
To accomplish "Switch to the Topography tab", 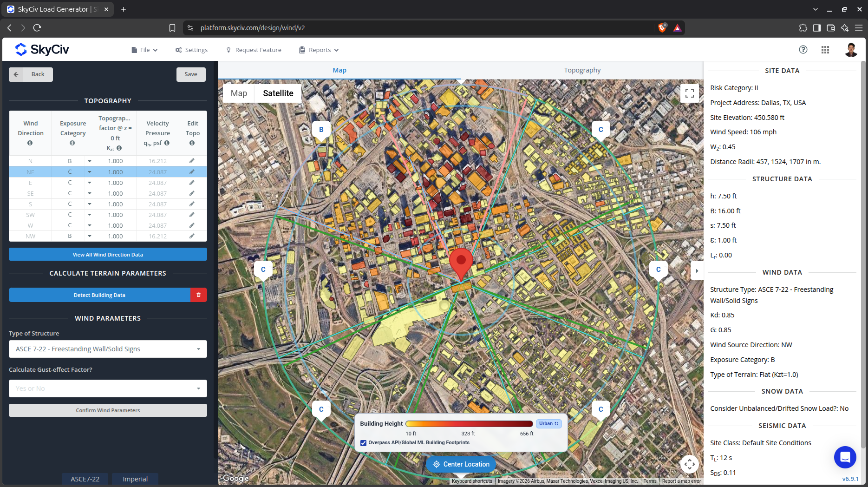I will (582, 70).
